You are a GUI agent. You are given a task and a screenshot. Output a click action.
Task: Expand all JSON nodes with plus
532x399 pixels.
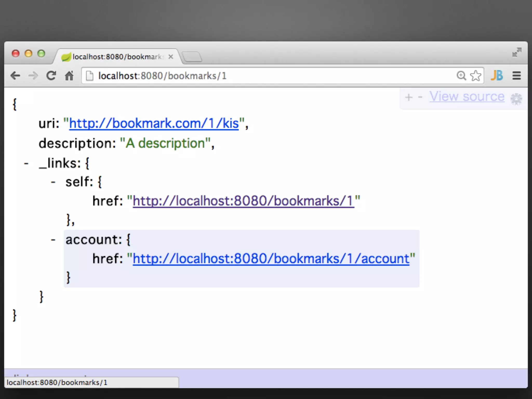coord(409,97)
